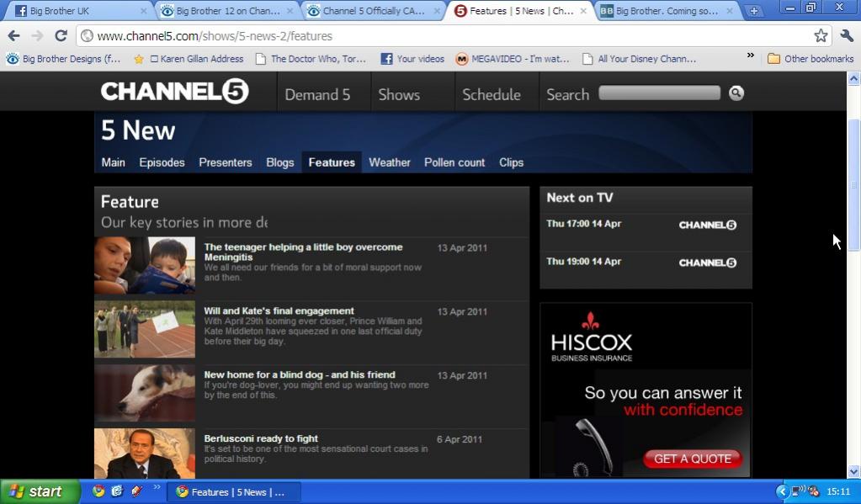This screenshot has height=504, width=861.
Task: Switch to Big Brother 12 on Channel tab
Action: [228, 11]
